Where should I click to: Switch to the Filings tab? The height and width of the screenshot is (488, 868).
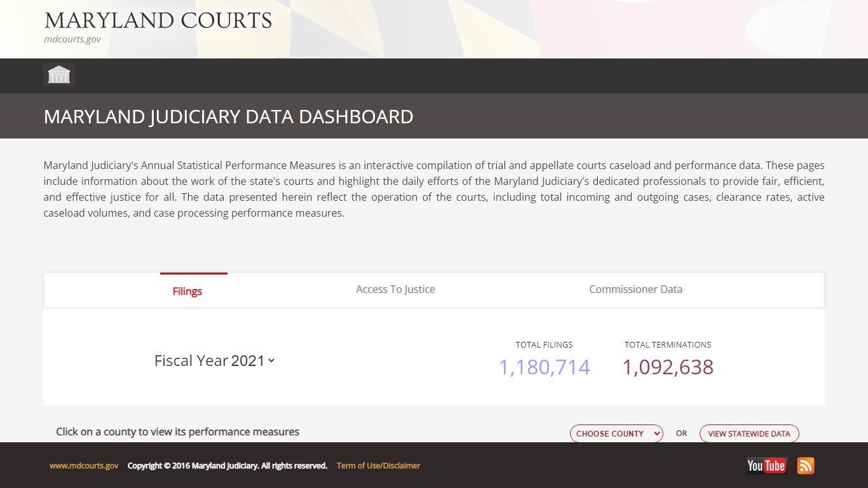tap(187, 290)
